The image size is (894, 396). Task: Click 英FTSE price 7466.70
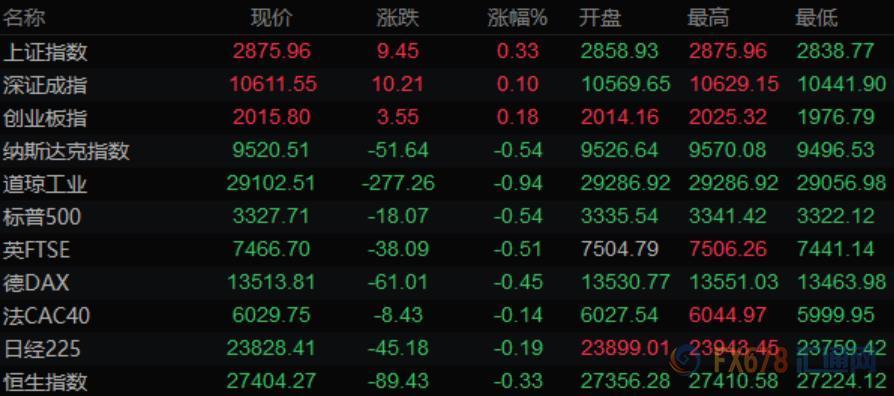pyautogui.click(x=271, y=250)
